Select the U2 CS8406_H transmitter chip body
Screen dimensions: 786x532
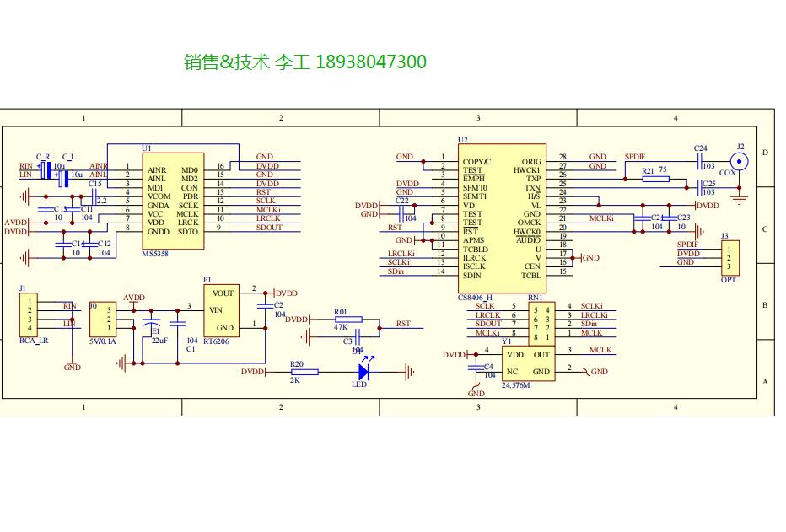[x=502, y=218]
